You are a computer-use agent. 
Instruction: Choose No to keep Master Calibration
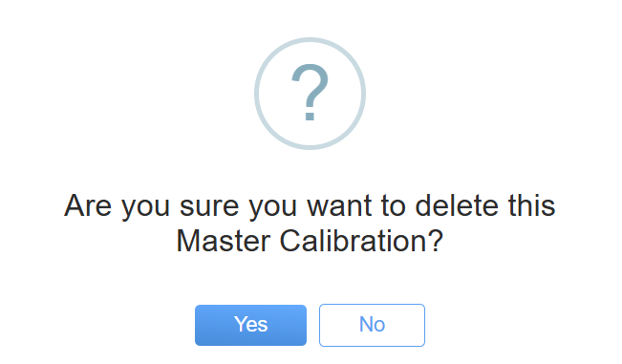click(372, 325)
